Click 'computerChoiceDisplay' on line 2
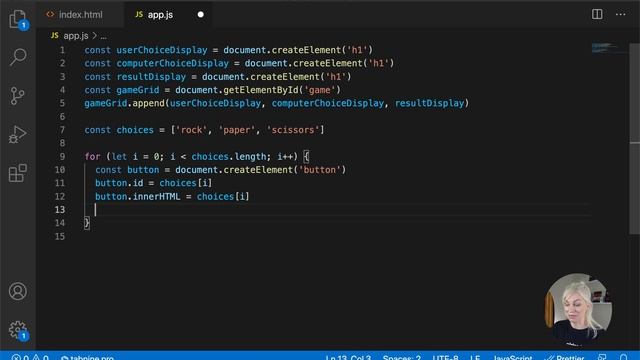Viewport: 640px width, 360px height. coord(173,63)
